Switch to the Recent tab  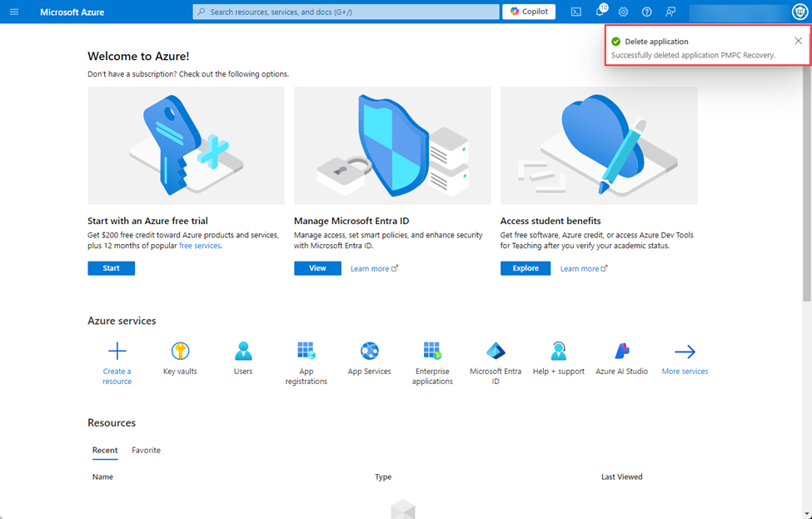[104, 450]
